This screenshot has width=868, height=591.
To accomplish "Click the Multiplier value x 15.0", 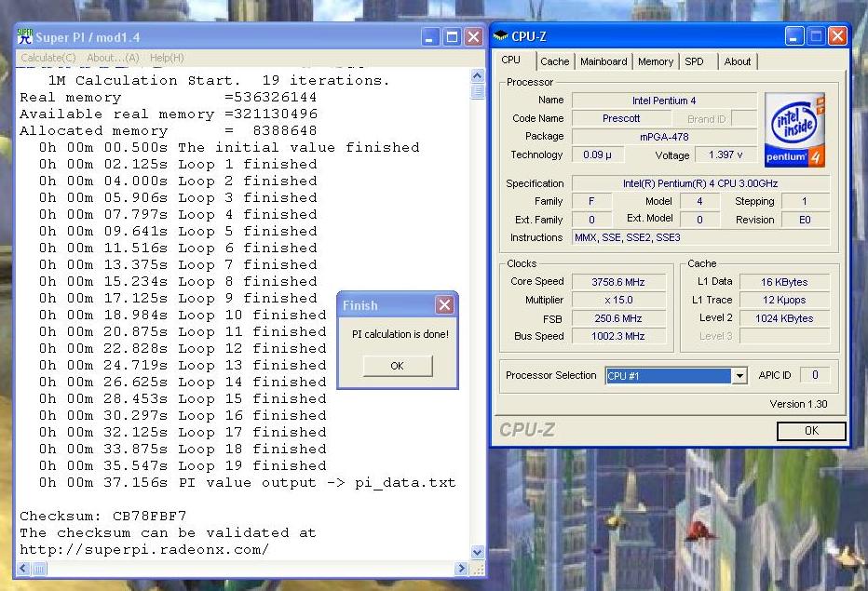I will coord(618,300).
